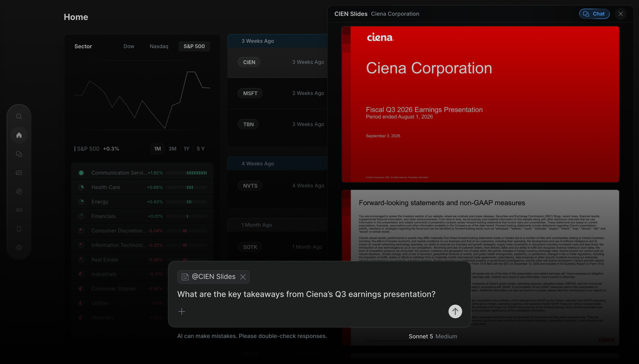Switch to the Dow tab
This screenshot has width=639, height=364.
point(129,46)
